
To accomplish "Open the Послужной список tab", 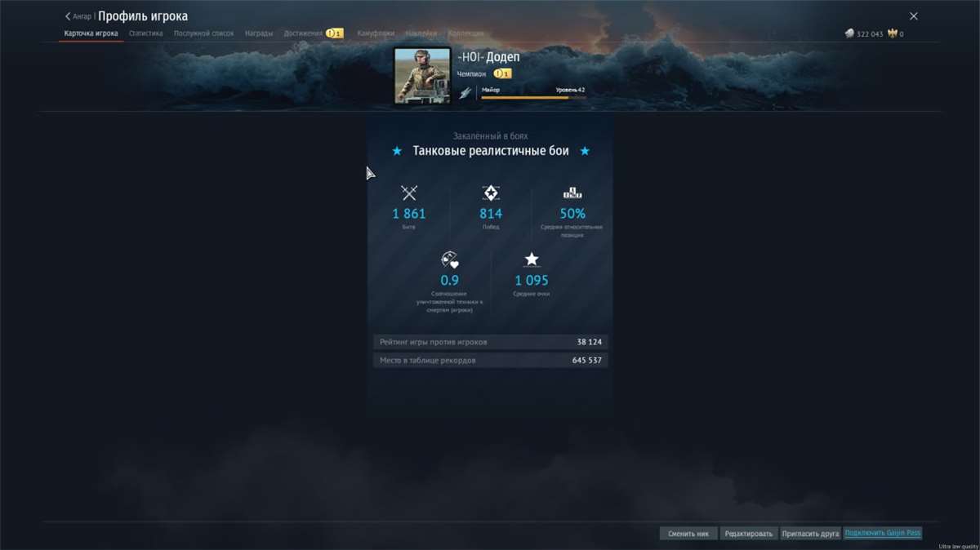I will pyautogui.click(x=203, y=33).
